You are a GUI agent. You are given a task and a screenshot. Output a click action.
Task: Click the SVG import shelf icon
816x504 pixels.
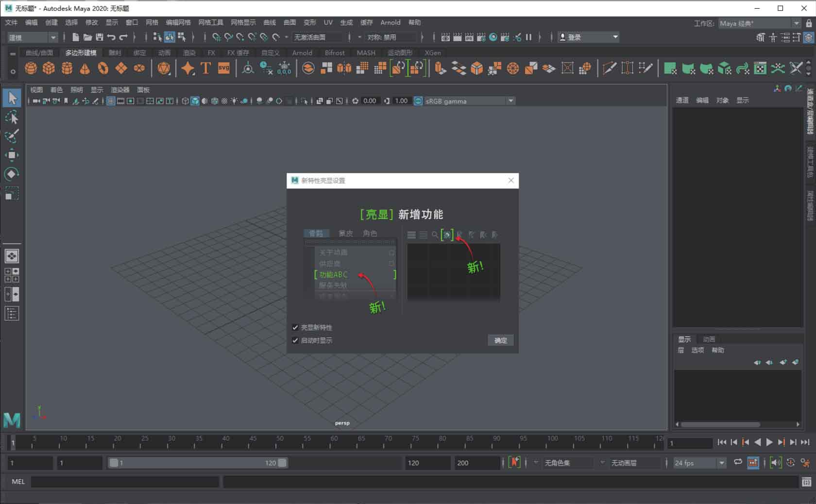224,68
